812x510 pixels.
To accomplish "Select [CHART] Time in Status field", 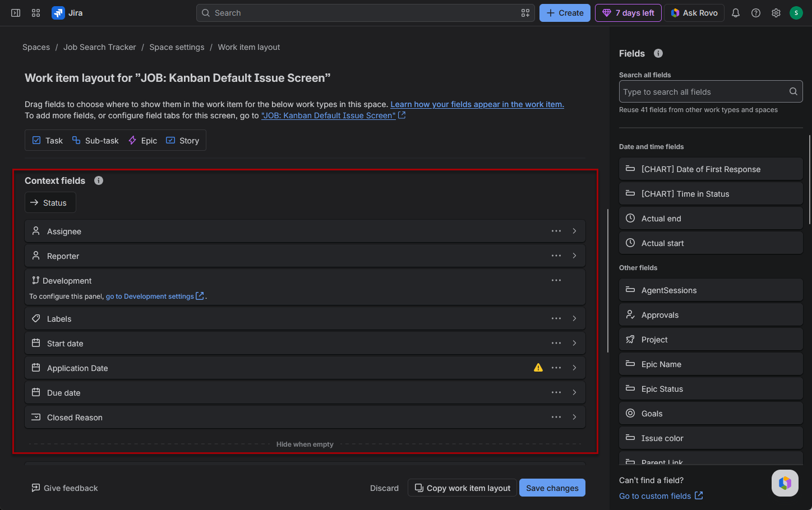I will click(710, 193).
